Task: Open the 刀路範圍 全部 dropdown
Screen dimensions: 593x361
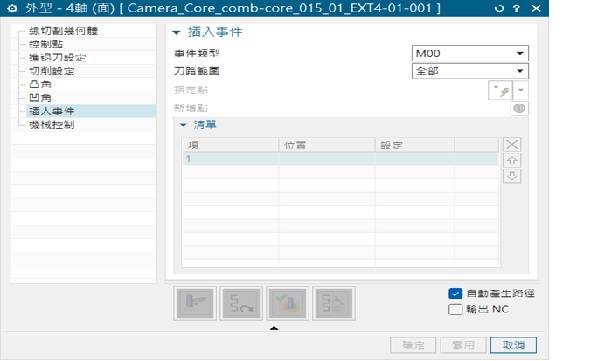Action: point(470,71)
